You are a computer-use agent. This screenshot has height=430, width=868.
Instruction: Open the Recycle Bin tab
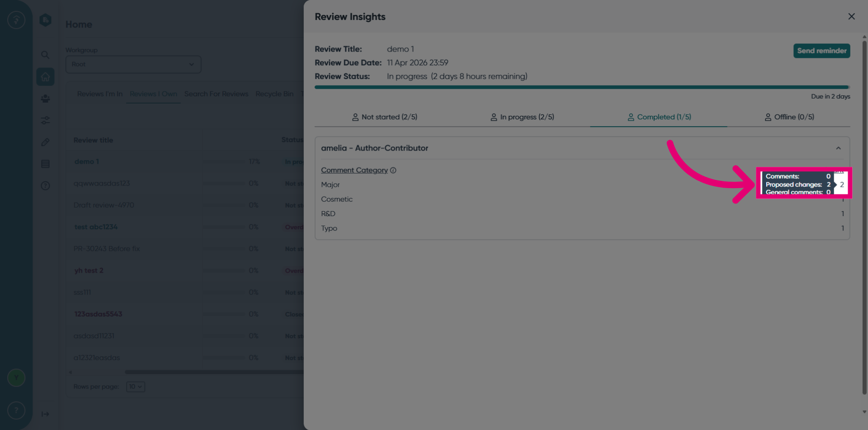274,94
